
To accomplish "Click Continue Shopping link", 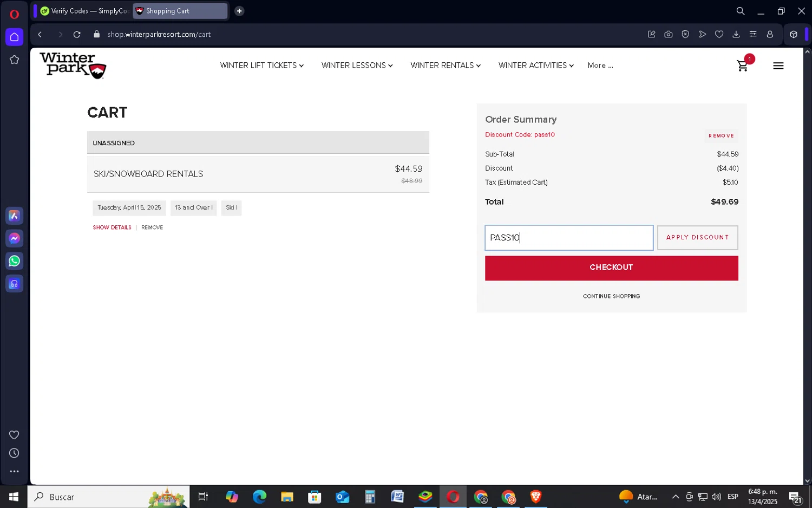I will tap(611, 296).
